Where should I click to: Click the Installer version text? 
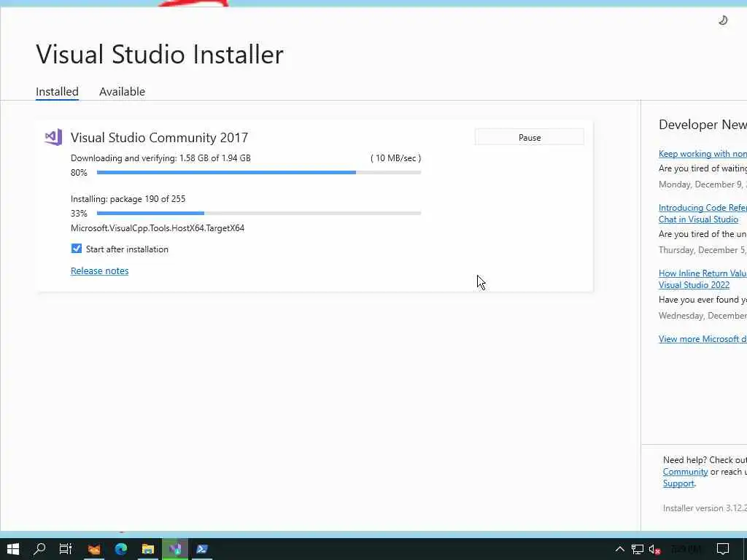point(705,508)
